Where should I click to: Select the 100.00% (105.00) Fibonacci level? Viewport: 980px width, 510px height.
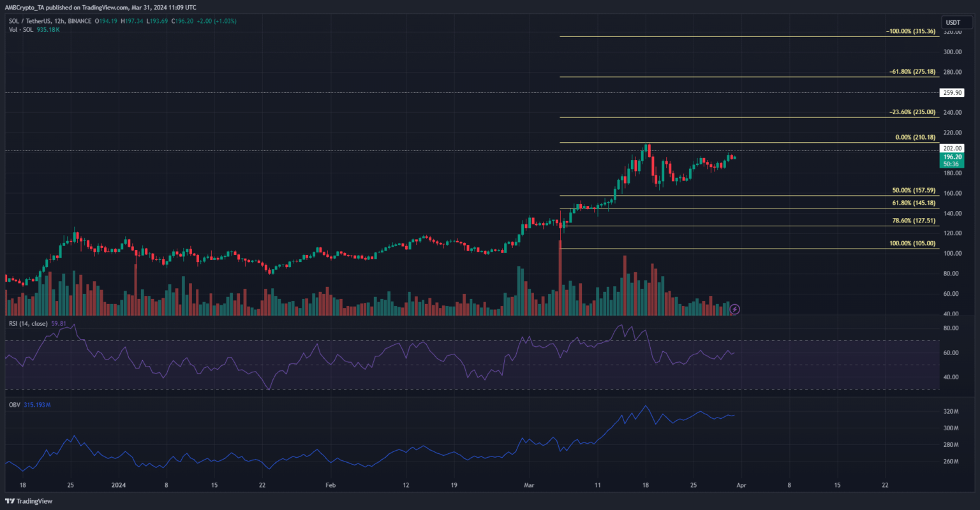pyautogui.click(x=912, y=243)
